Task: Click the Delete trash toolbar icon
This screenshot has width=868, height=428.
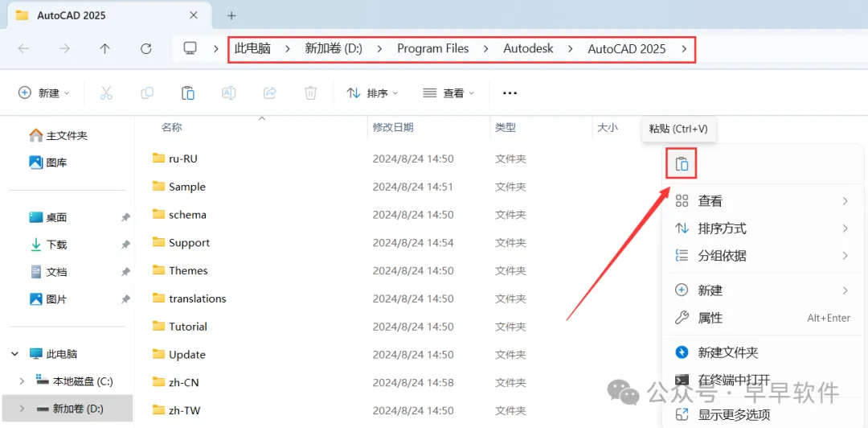Action: coord(310,93)
